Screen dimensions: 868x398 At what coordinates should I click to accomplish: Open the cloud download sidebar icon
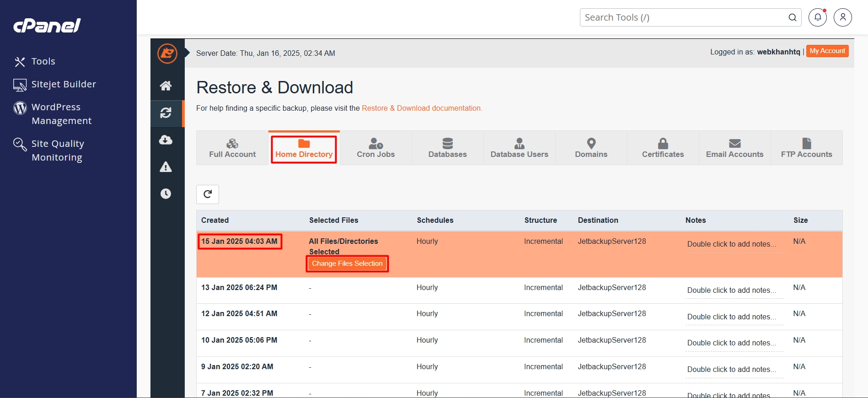[x=166, y=140]
